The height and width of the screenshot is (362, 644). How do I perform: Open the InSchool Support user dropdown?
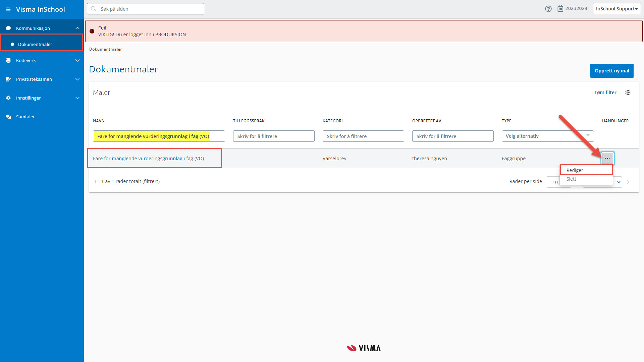point(616,9)
